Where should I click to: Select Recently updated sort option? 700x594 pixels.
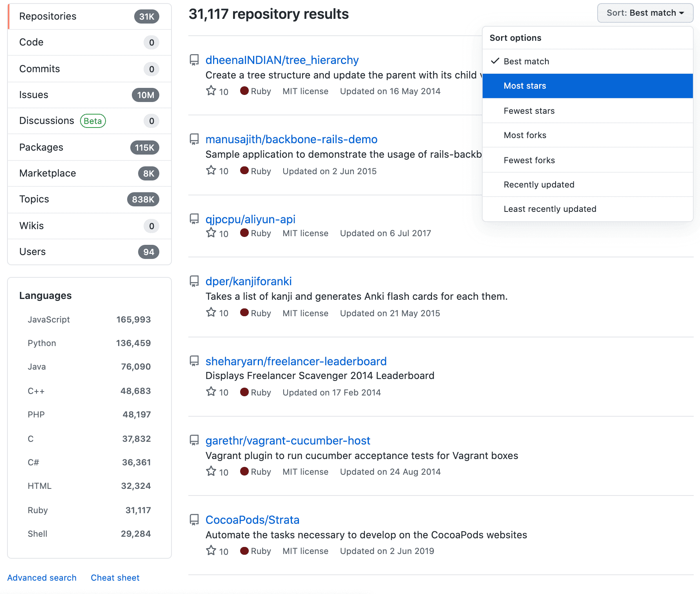(539, 184)
